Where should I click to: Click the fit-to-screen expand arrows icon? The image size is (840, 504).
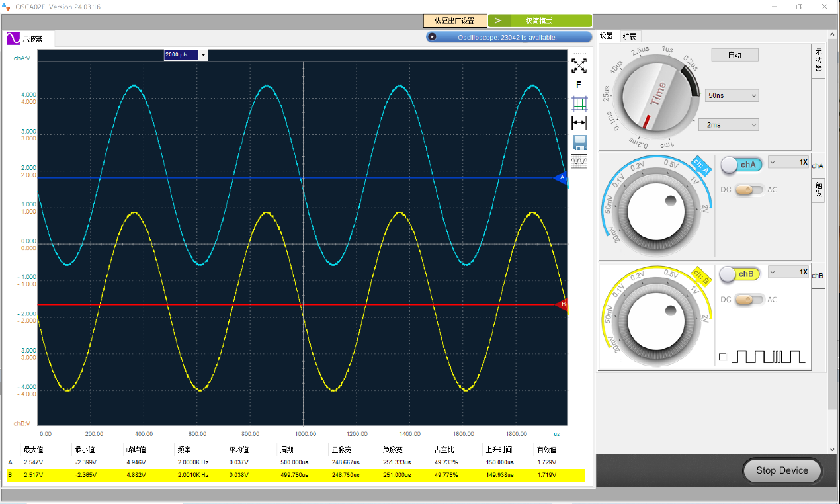coord(579,65)
